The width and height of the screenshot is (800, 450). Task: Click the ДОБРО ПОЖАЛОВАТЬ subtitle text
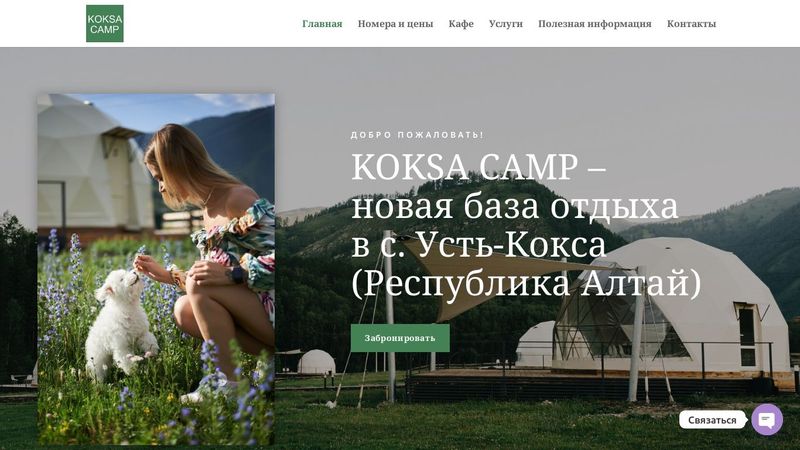(x=417, y=135)
